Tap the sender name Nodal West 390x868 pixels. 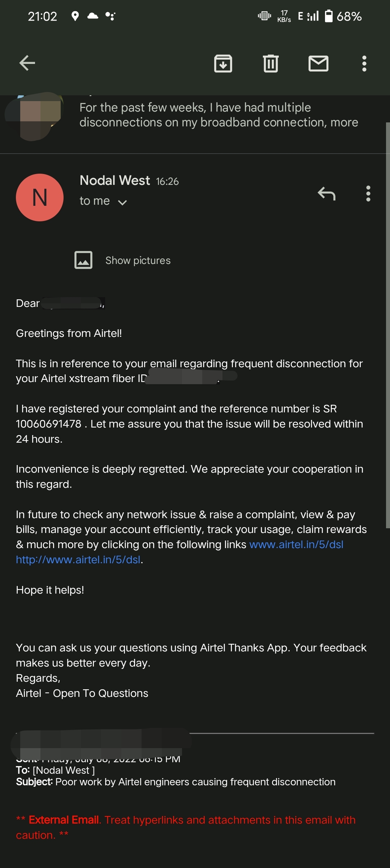point(114,180)
